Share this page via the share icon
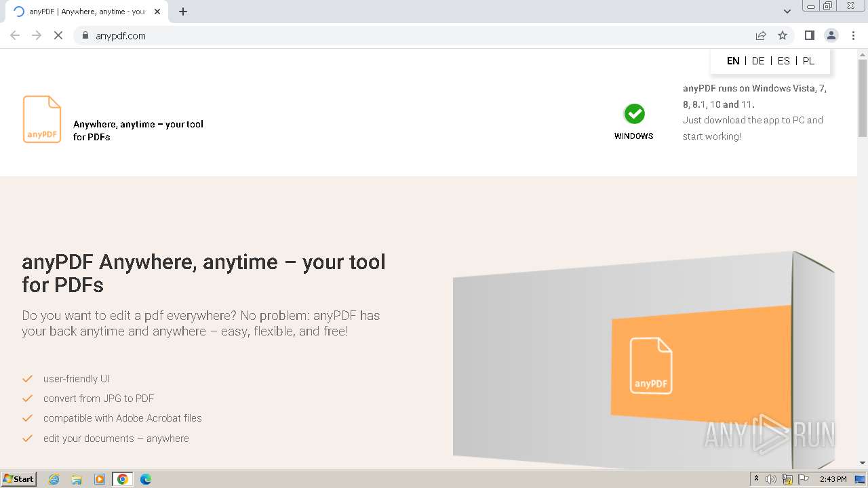Viewport: 868px width, 488px height. click(761, 35)
